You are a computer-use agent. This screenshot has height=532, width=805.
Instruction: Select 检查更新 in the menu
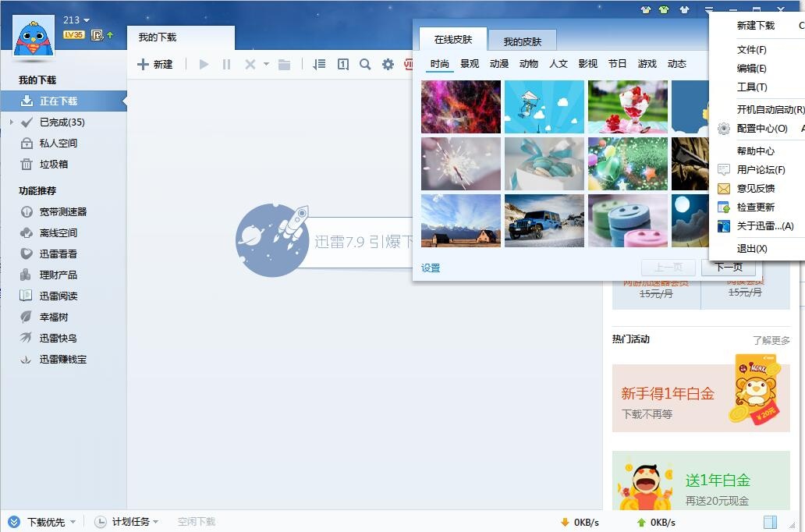pyautogui.click(x=756, y=207)
